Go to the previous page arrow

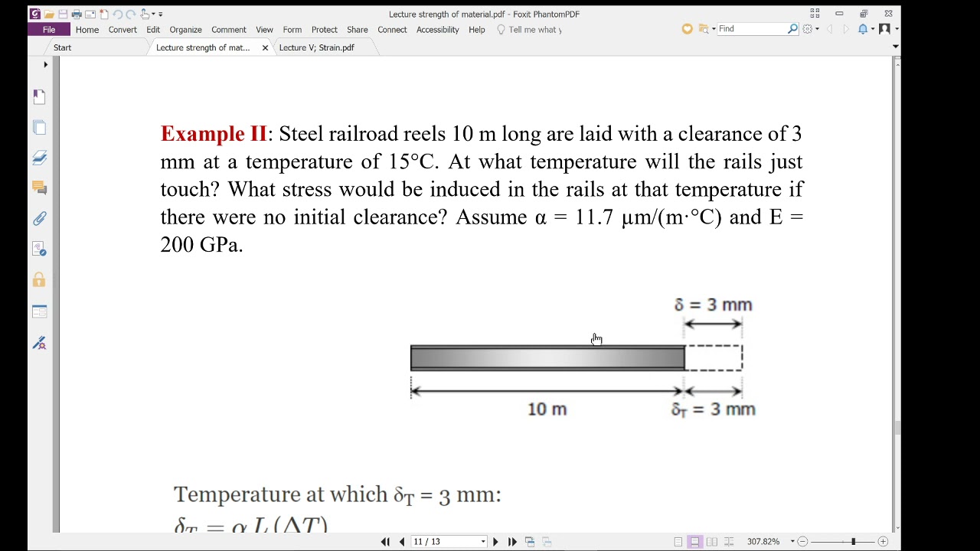click(x=402, y=542)
